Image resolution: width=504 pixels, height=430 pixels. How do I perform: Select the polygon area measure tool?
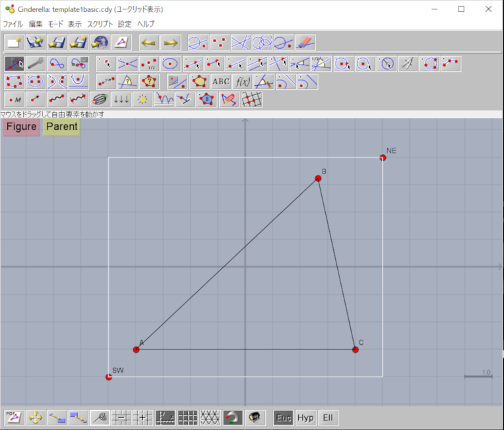(149, 82)
